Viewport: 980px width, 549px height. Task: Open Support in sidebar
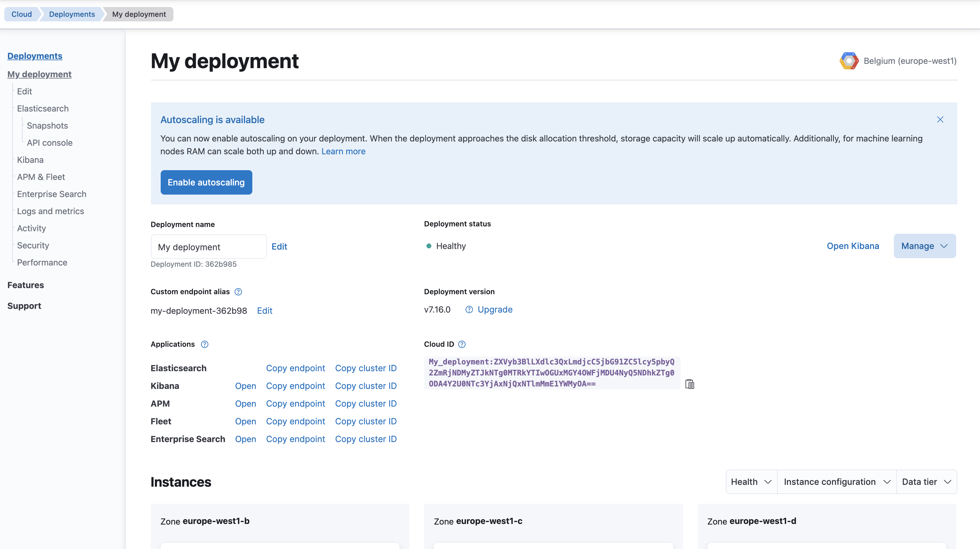24,306
